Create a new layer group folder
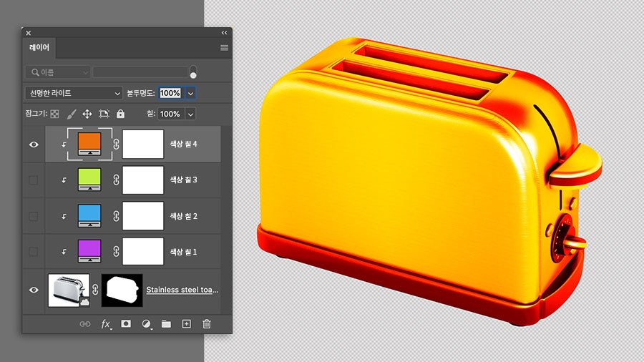The height and width of the screenshot is (362, 644). click(x=166, y=324)
